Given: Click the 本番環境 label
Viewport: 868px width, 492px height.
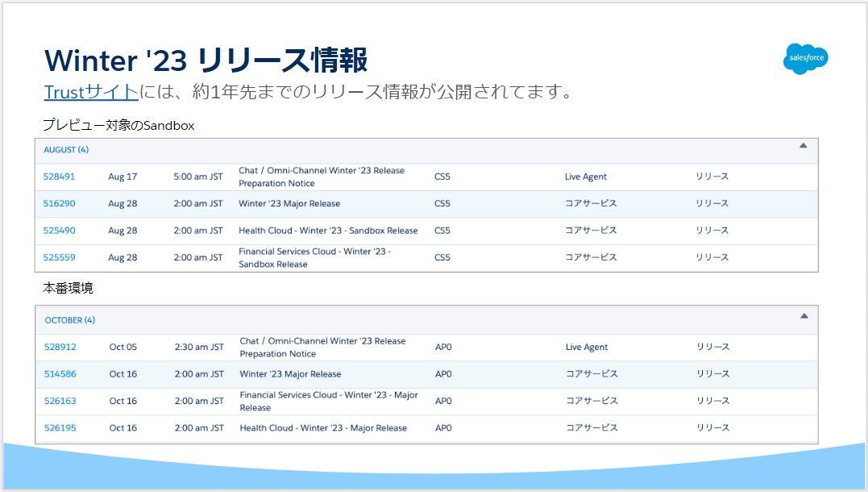Looking at the screenshot, I should tap(68, 288).
